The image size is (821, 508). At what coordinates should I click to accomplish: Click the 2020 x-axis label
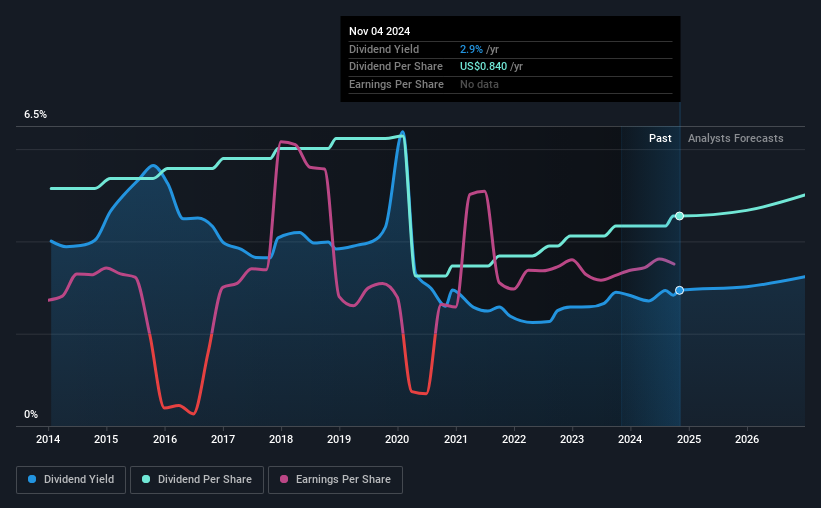click(397, 439)
